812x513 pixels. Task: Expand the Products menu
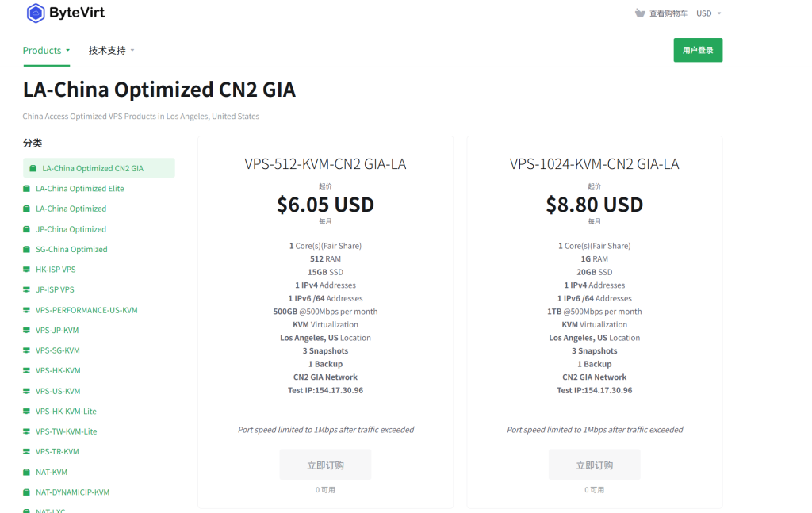(46, 51)
